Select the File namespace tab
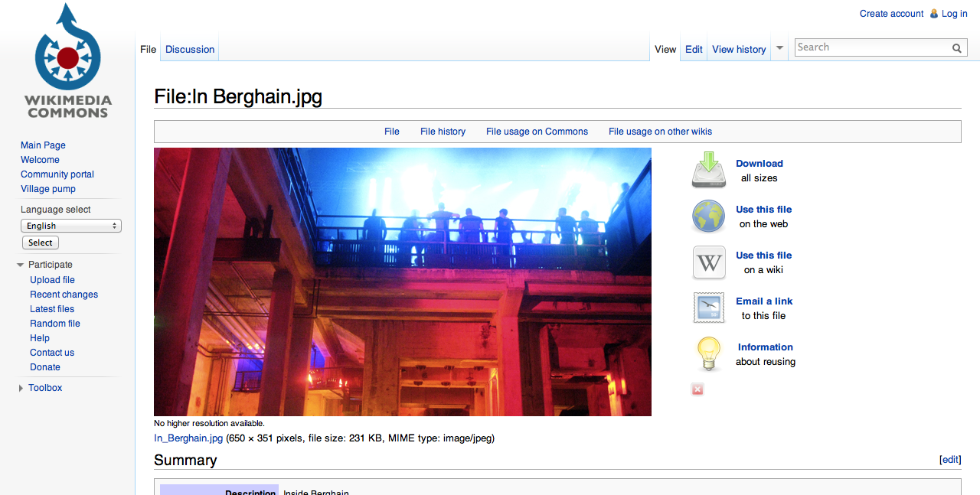This screenshot has height=495, width=980. [149, 49]
